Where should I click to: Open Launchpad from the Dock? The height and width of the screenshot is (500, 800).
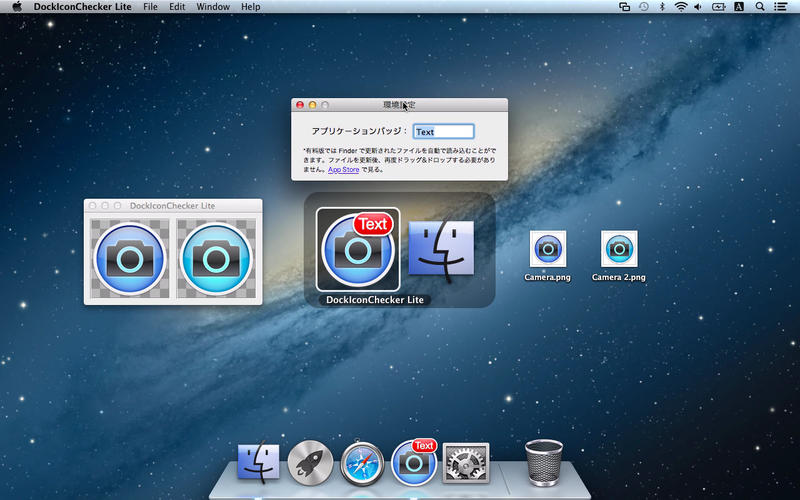[x=310, y=463]
